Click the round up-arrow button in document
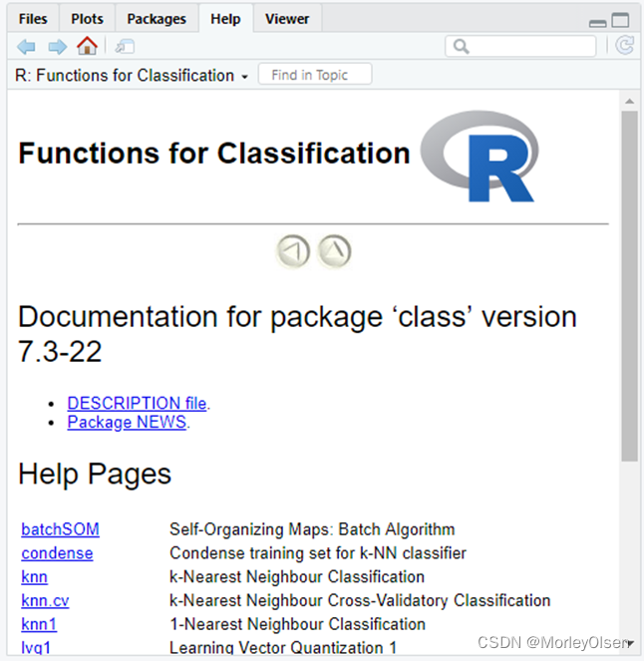This screenshot has width=644, height=661. (x=334, y=251)
